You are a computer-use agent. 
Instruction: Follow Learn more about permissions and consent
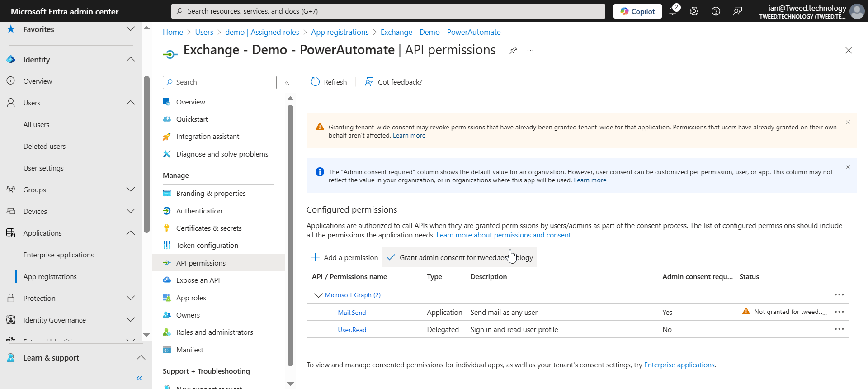pos(504,235)
